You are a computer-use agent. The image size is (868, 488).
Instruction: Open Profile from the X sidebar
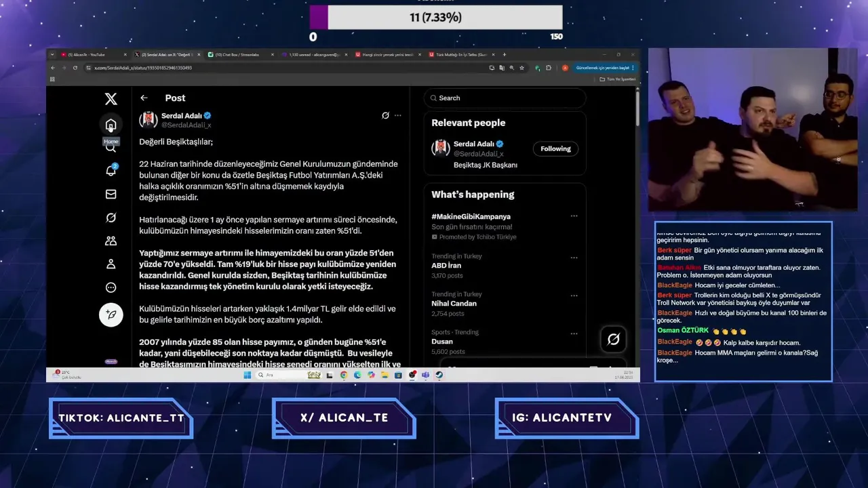click(x=111, y=264)
